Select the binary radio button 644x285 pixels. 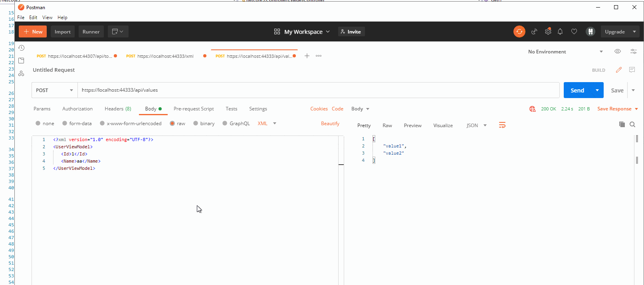196,123
